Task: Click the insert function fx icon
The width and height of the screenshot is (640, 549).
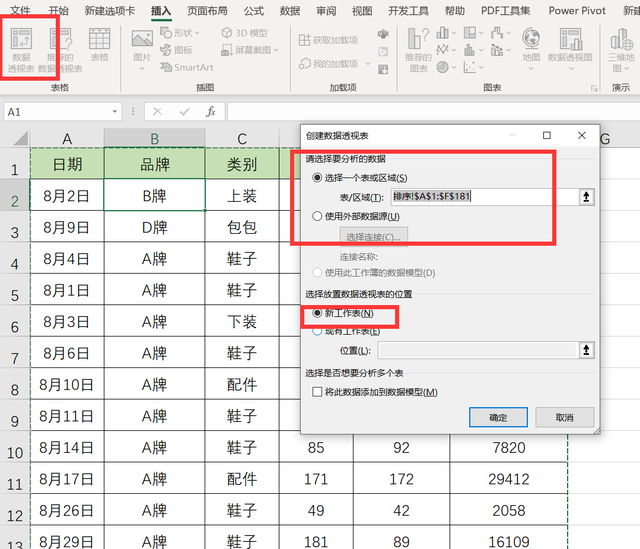Action: point(211,111)
